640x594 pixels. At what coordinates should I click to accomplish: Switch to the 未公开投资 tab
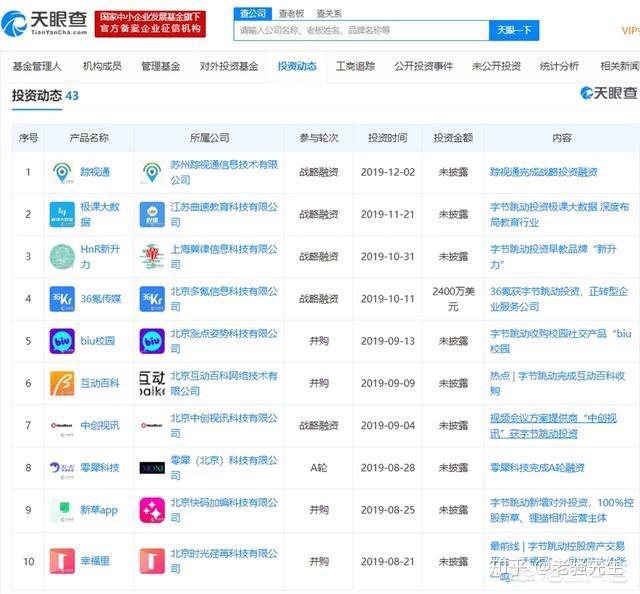click(496, 66)
